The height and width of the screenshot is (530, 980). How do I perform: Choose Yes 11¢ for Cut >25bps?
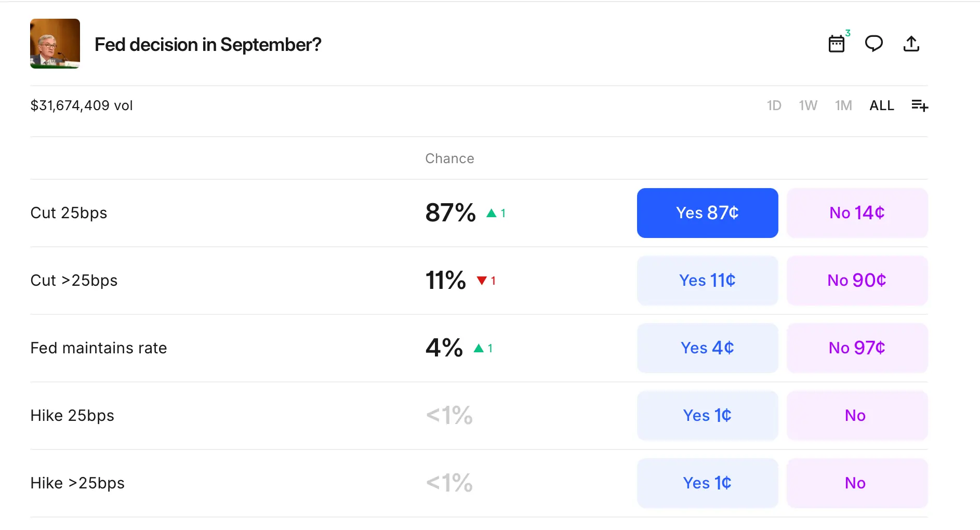coord(708,281)
